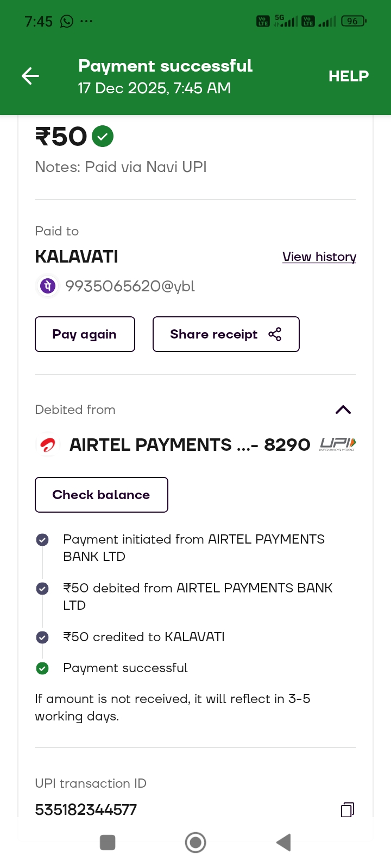
Task: Tap the back arrow in header
Action: pyautogui.click(x=30, y=76)
